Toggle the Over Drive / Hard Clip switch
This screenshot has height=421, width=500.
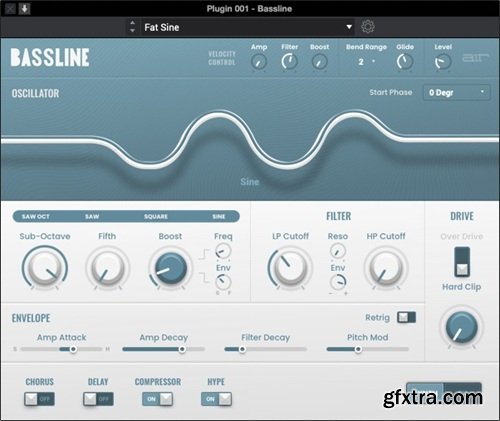pyautogui.click(x=462, y=262)
